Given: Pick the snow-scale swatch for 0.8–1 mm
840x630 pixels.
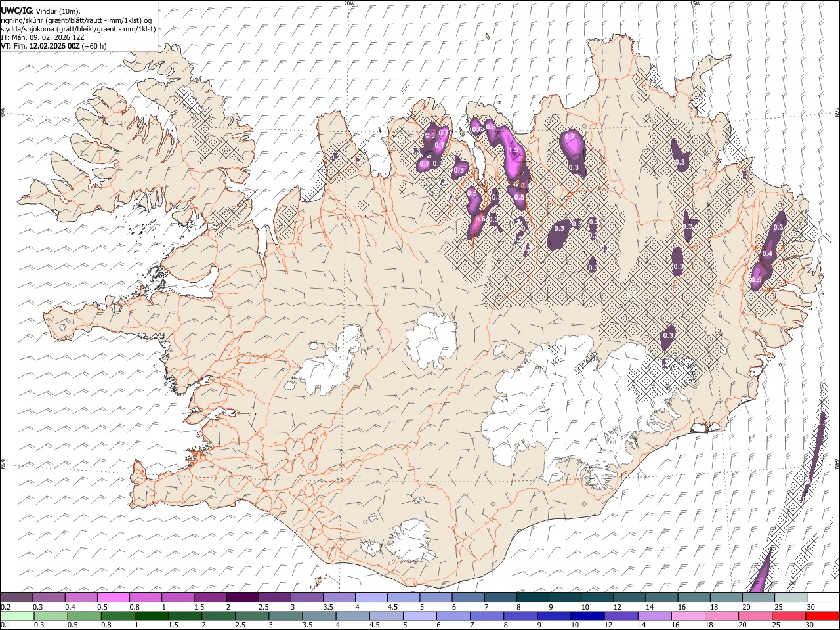Looking at the screenshot, I should (145, 597).
